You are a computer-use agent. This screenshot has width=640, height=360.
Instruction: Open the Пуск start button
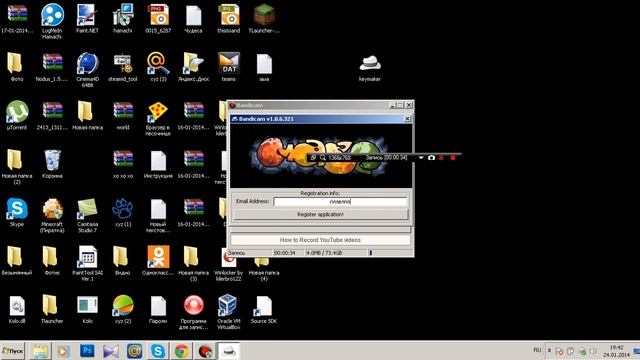13,351
